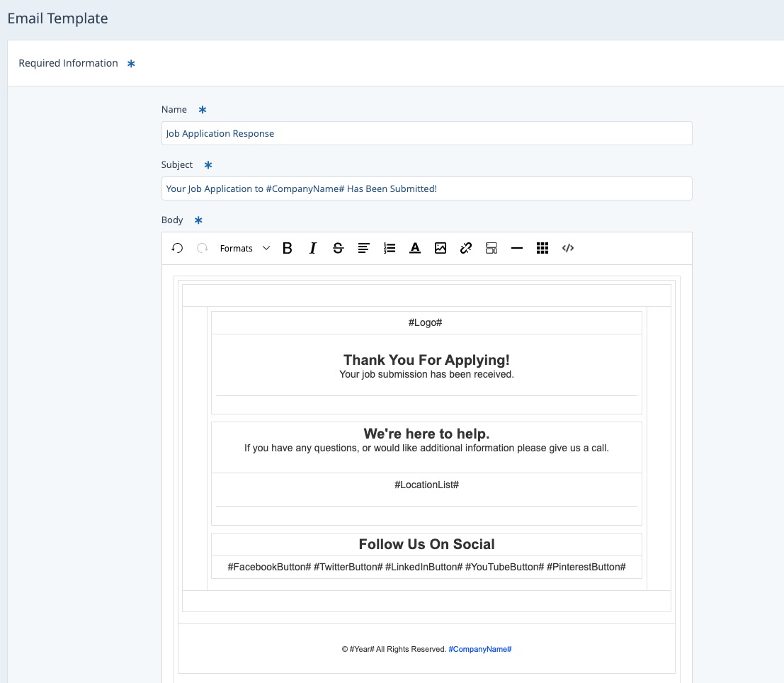Insert a horizontal line

coord(517,248)
